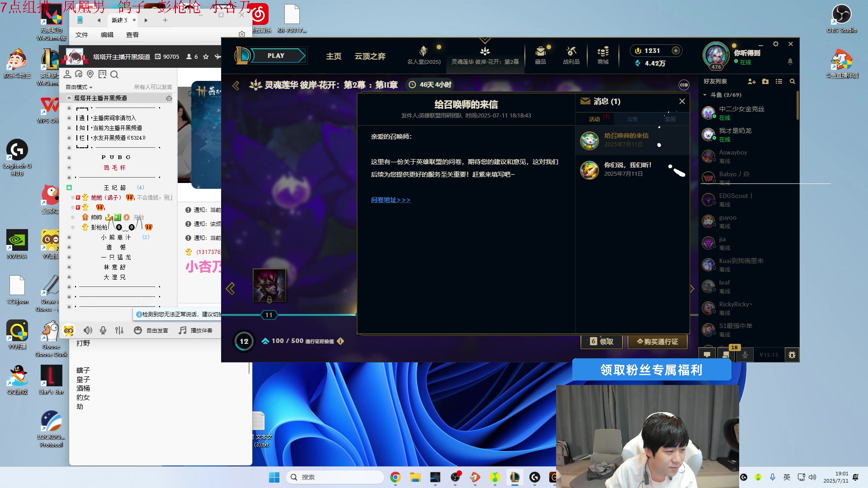Select friend 我才是奶龙
Viewport: 868px width, 488px height.
coord(748,135)
